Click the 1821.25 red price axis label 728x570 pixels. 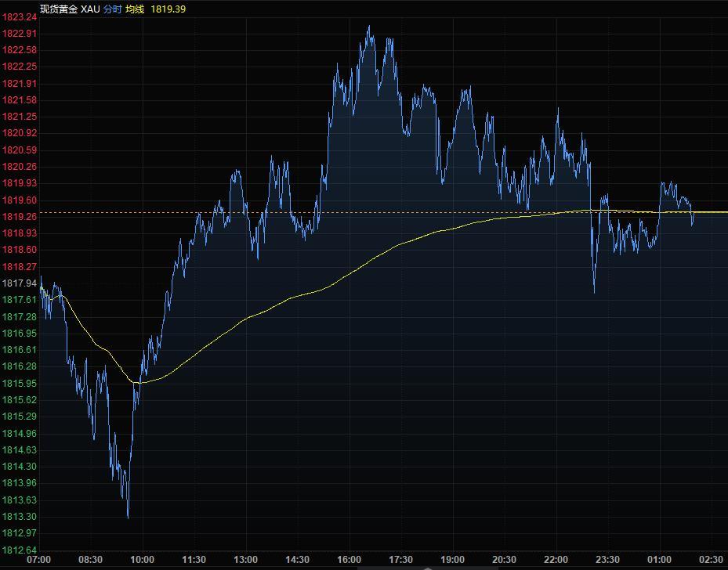coord(19,117)
